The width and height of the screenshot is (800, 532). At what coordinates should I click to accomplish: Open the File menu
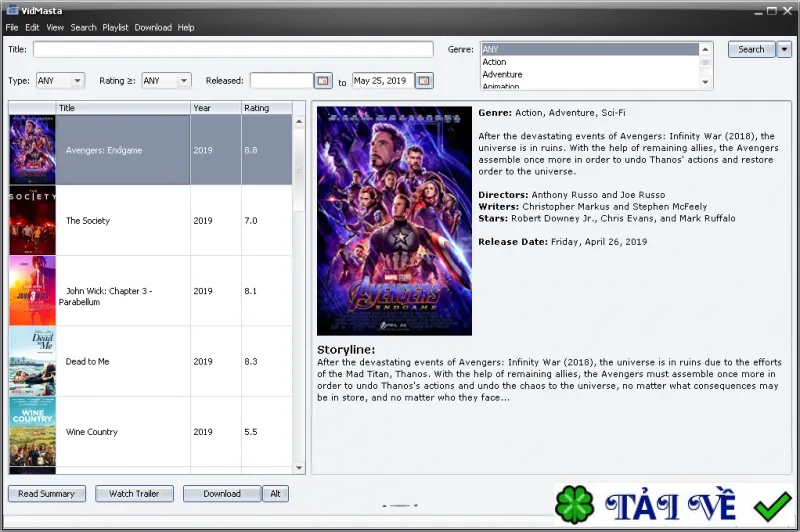coord(12,28)
